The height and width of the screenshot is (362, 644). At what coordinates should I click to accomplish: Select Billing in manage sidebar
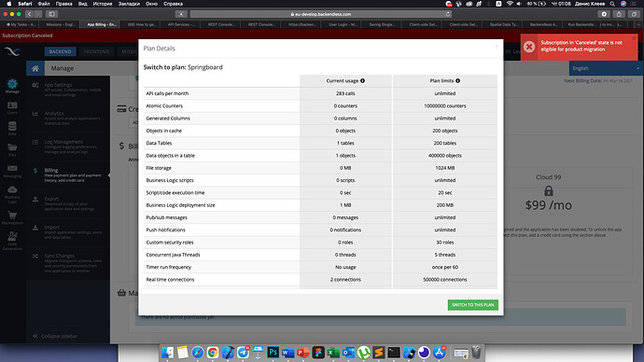click(68, 174)
